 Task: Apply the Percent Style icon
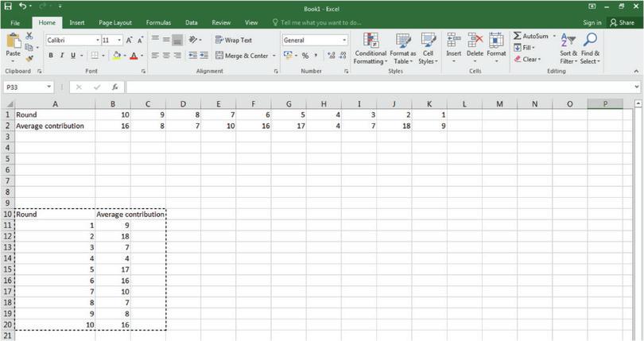coord(305,56)
